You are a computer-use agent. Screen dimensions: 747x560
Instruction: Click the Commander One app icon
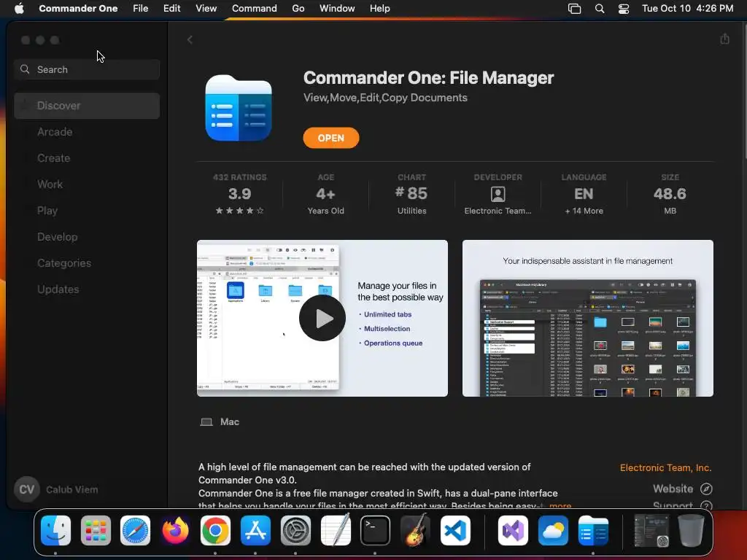239,108
